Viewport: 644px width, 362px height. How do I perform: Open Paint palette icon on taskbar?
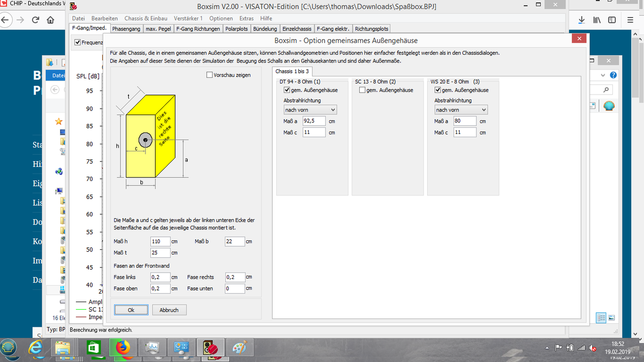tap(239, 348)
